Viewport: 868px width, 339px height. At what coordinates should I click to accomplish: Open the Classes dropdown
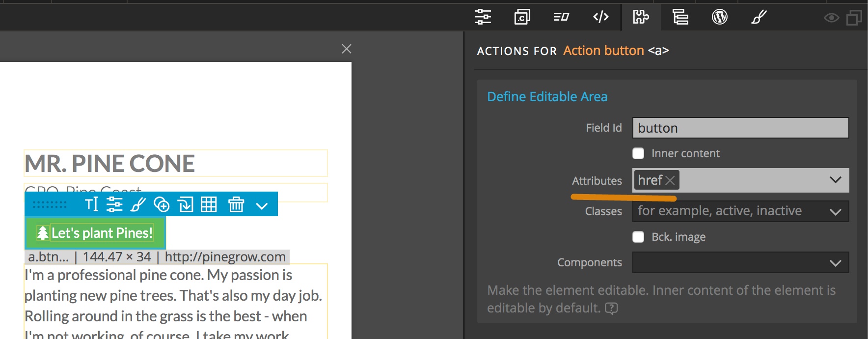(x=740, y=211)
